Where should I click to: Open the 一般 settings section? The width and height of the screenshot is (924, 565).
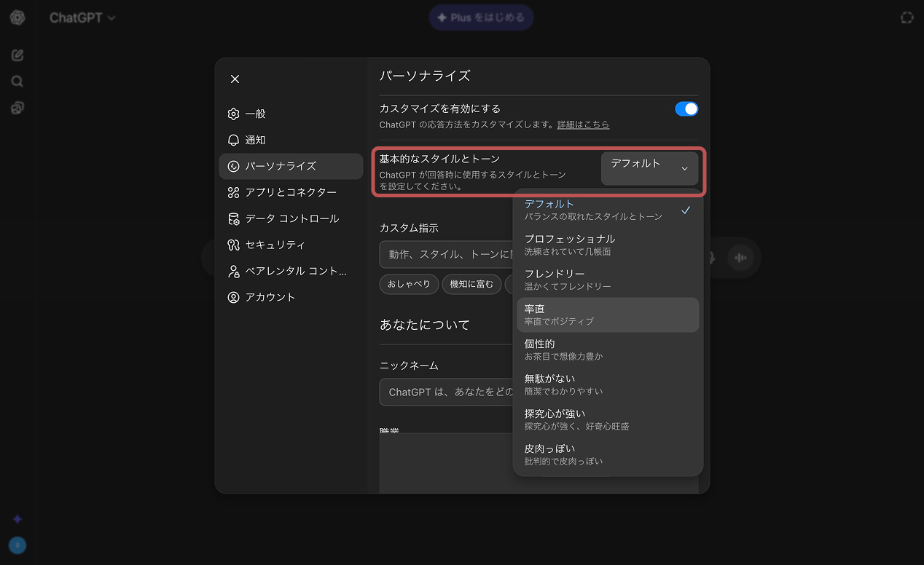(254, 114)
